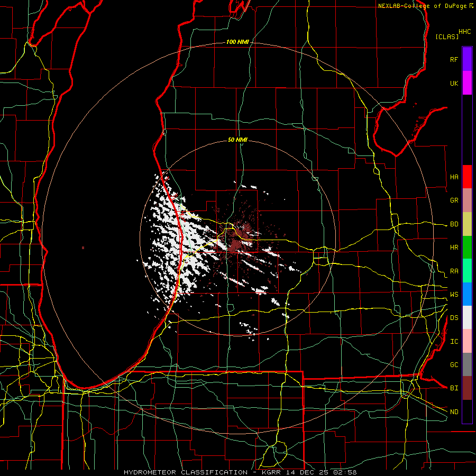
Task: Click the HA red legend swatch
Action: pos(467,177)
